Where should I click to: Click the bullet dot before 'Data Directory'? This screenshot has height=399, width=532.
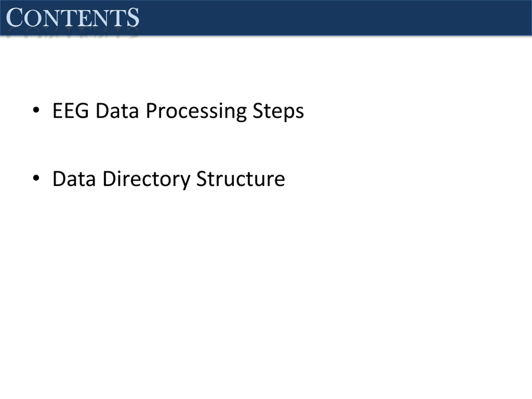point(36,178)
